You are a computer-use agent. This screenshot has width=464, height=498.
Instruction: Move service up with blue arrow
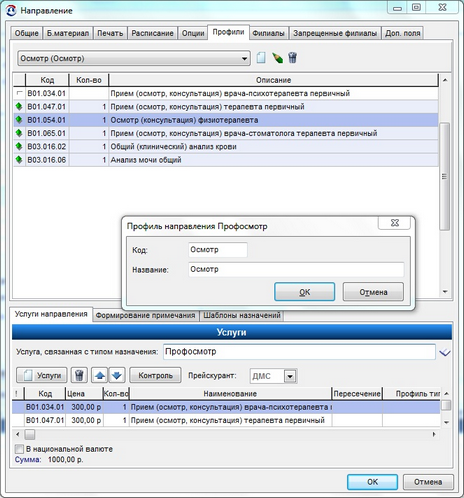(x=100, y=375)
